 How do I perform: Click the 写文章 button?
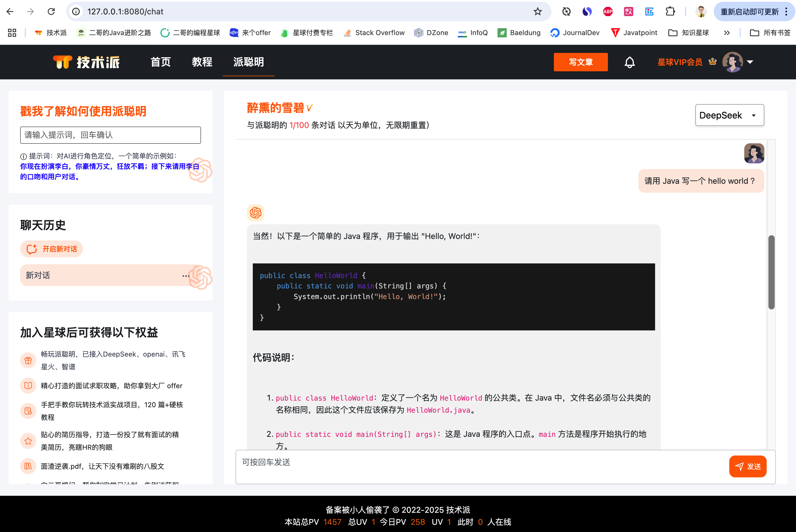[x=581, y=62]
